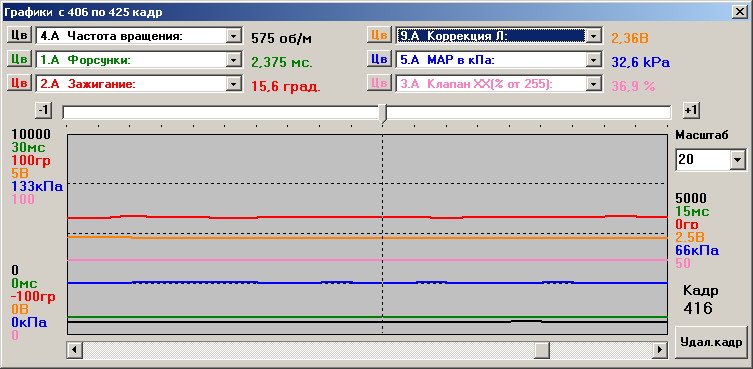This screenshot has width=753, height=369.
Task: Expand the Форсунки channel dropdown
Action: (233, 60)
